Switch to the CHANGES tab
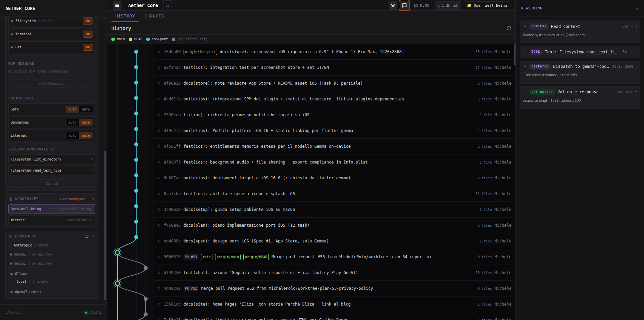Viewport: 644px width, 320px height. 154,16
